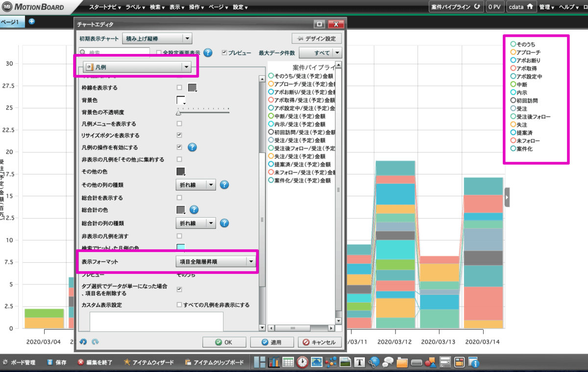Uncheck リサイズボタンを表示する checkbox
Viewport: 588px width, 372px height.
tap(179, 135)
